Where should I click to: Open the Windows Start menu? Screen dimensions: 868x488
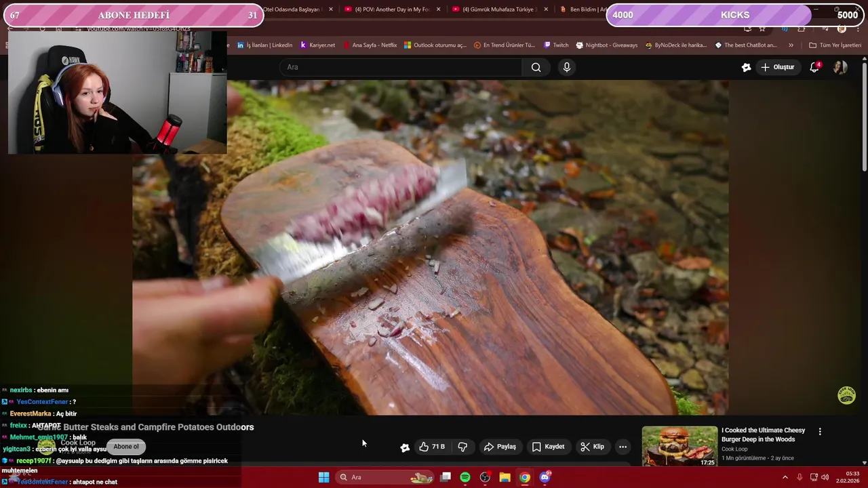324,477
